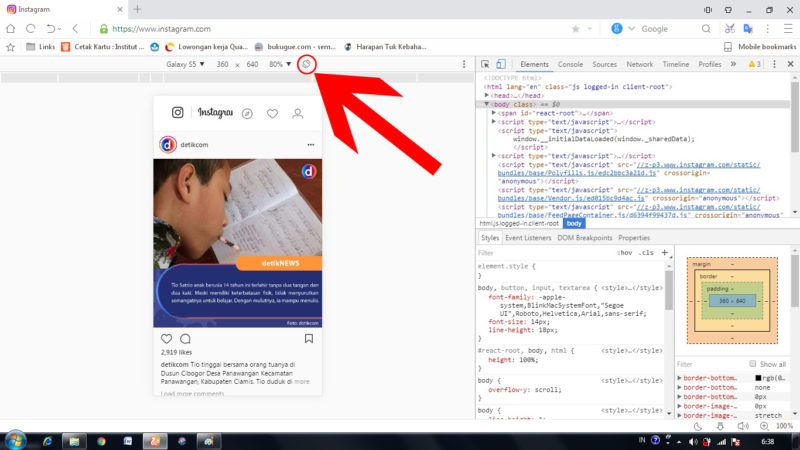
Task: Like the post with the heart icon
Action: 166,339
